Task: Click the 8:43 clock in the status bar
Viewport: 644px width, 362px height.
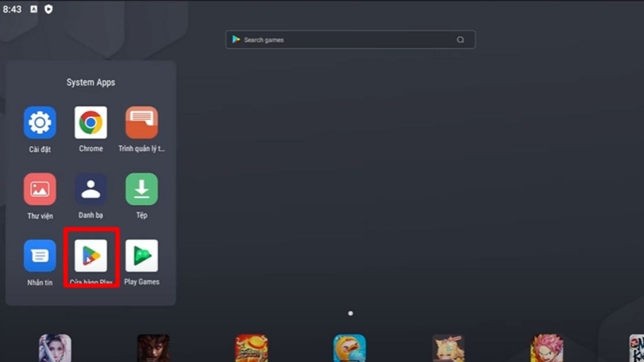Action: click(12, 9)
